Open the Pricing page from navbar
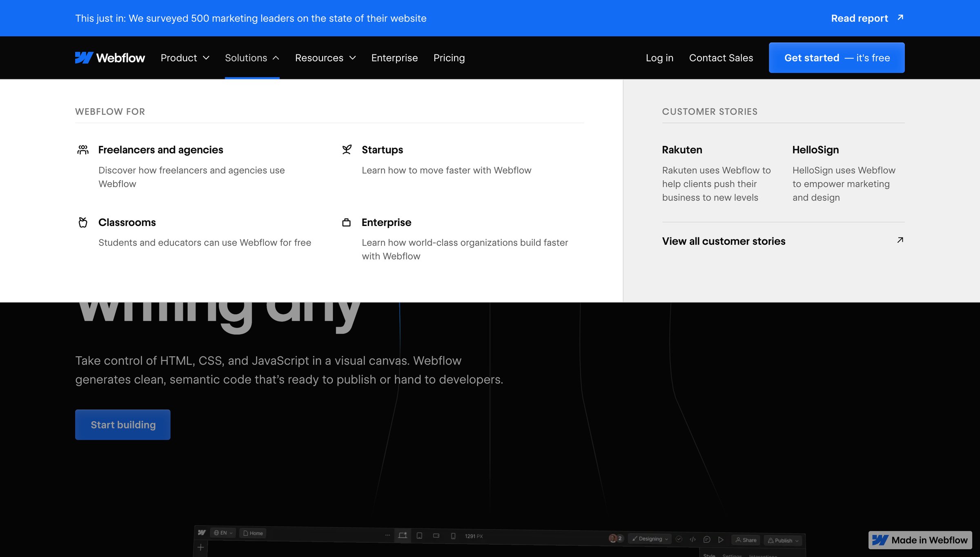This screenshot has width=980, height=557. click(x=449, y=58)
